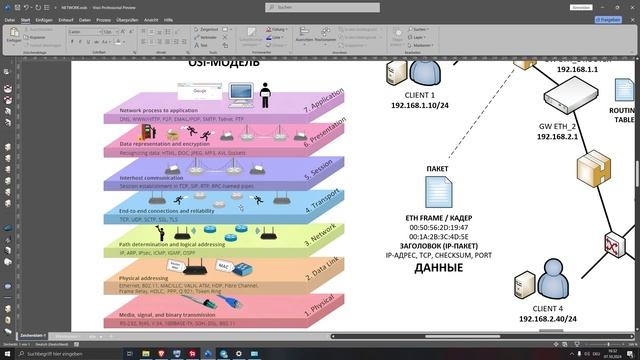640x360 pixels.
Task: Click macro recording icon in status bar
Action: pos(76,344)
